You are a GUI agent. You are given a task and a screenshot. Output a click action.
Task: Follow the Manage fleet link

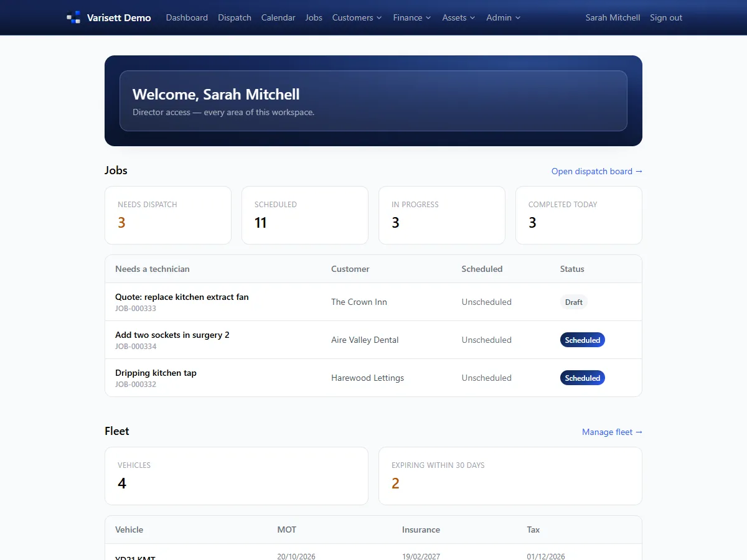pos(612,432)
